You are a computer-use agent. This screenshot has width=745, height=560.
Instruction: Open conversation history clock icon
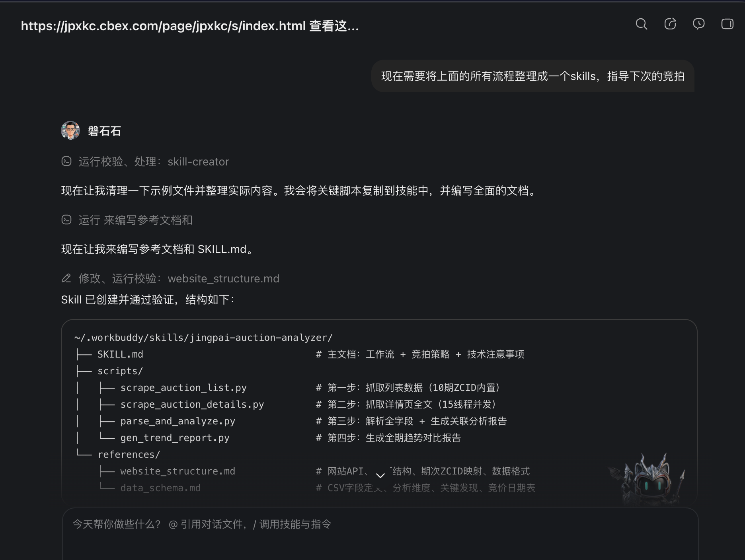tap(699, 24)
